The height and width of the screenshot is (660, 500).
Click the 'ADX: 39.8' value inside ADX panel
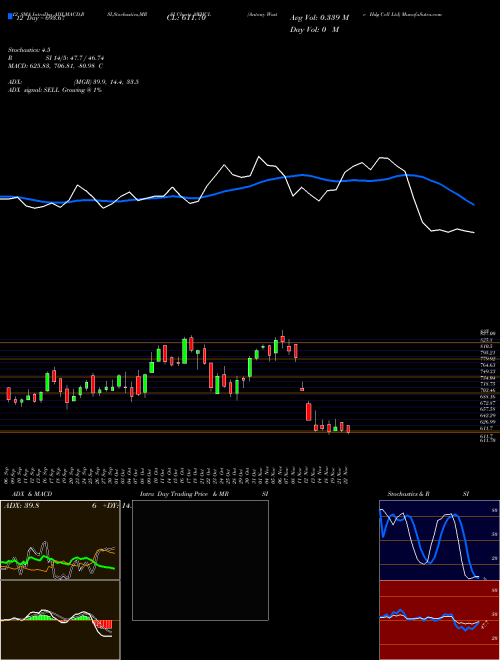[21, 506]
